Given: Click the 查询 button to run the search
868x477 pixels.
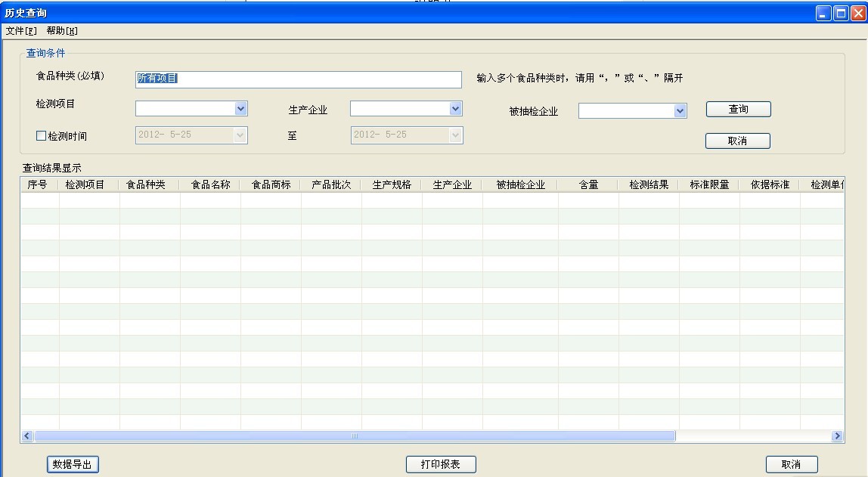Looking at the screenshot, I should pos(737,108).
